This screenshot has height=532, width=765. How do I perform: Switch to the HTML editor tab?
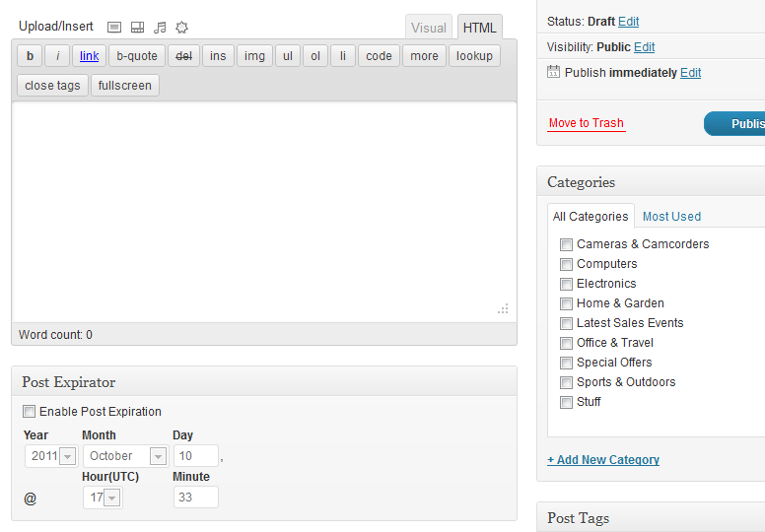[x=479, y=28]
